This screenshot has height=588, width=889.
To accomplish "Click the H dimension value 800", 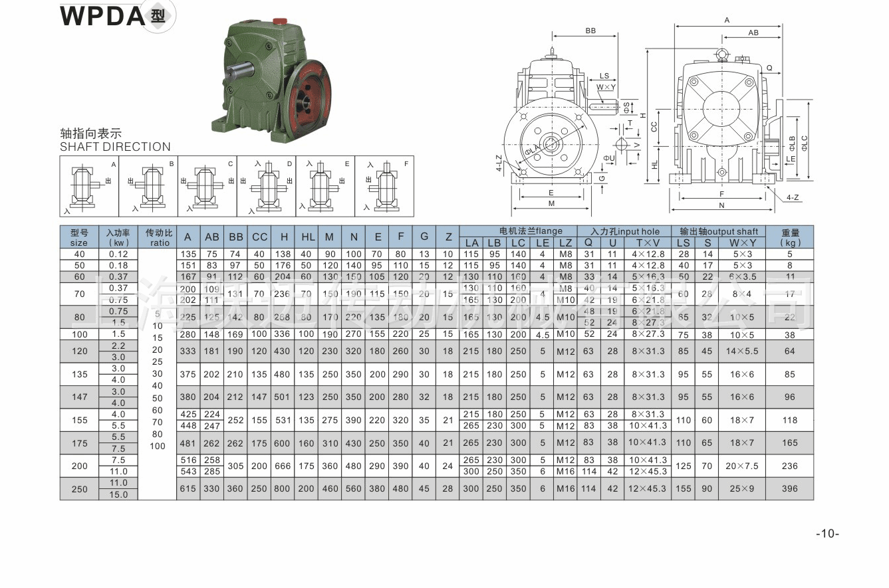I will (283, 488).
